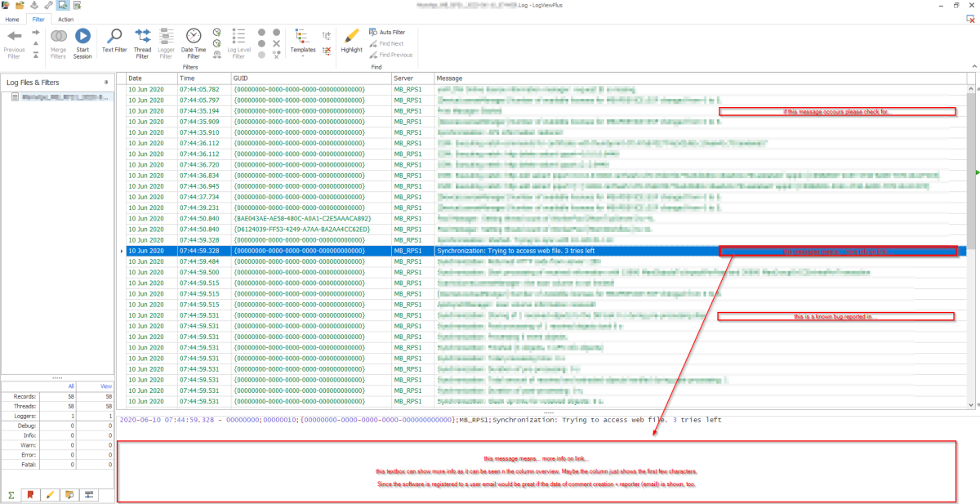The height and width of the screenshot is (504, 980).
Task: Click Find Next
Action: click(x=386, y=43)
